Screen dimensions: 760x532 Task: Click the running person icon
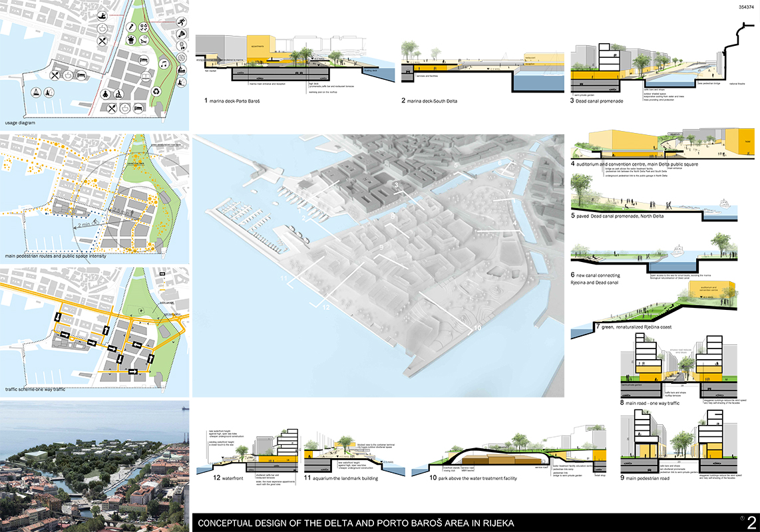(181, 22)
